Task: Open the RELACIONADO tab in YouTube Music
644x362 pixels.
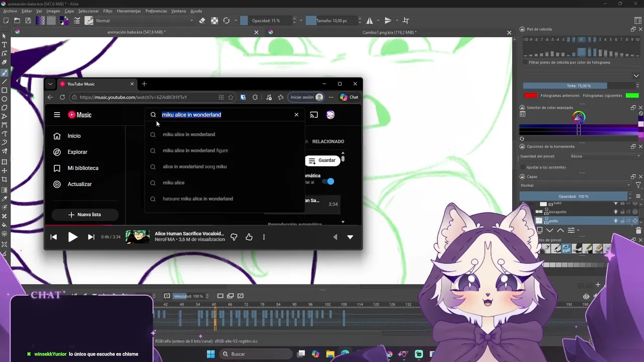Action: pos(328,141)
